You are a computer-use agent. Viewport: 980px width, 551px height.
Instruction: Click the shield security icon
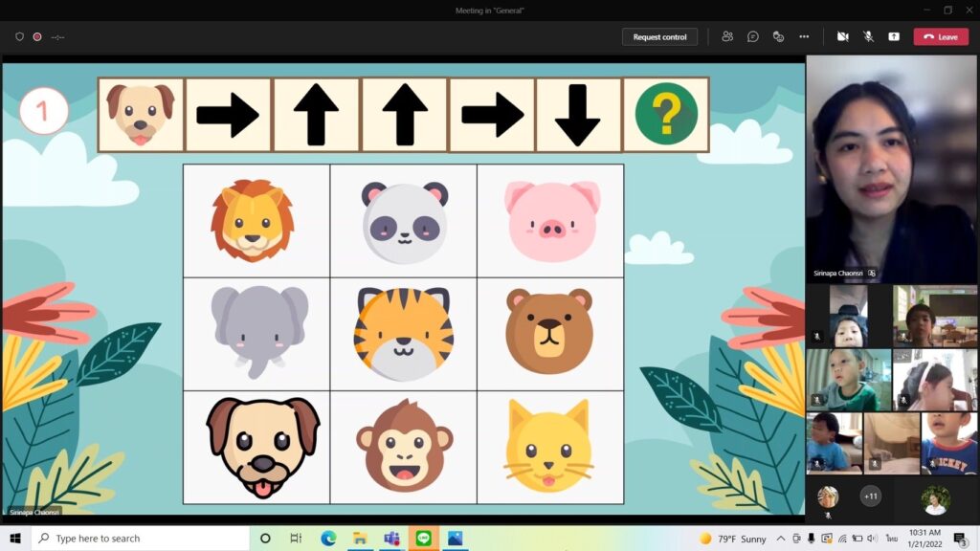click(19, 36)
